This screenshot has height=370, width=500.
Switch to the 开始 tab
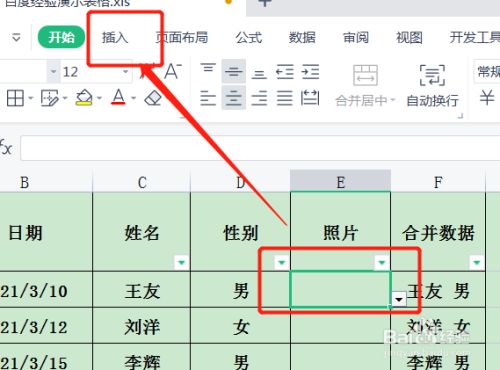tap(61, 37)
